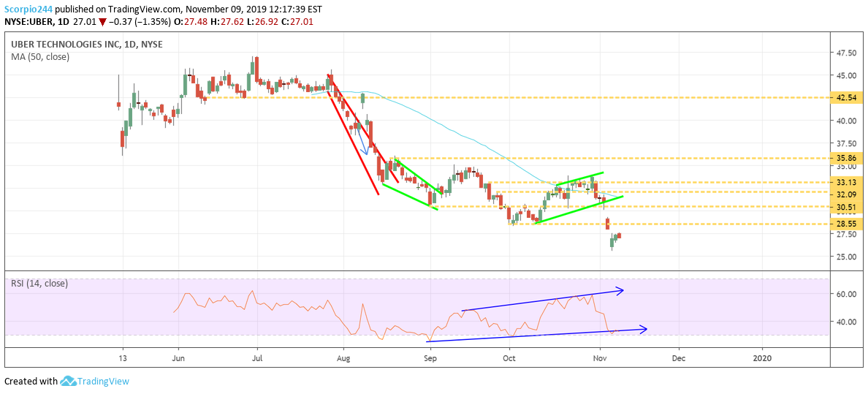
Task: Click the 30.51 price level label
Action: click(847, 208)
